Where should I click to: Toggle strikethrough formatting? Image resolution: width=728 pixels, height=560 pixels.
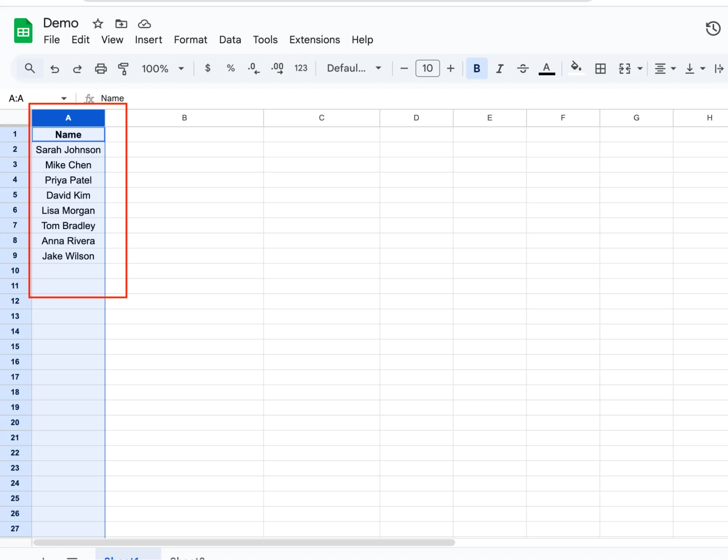pyautogui.click(x=522, y=68)
